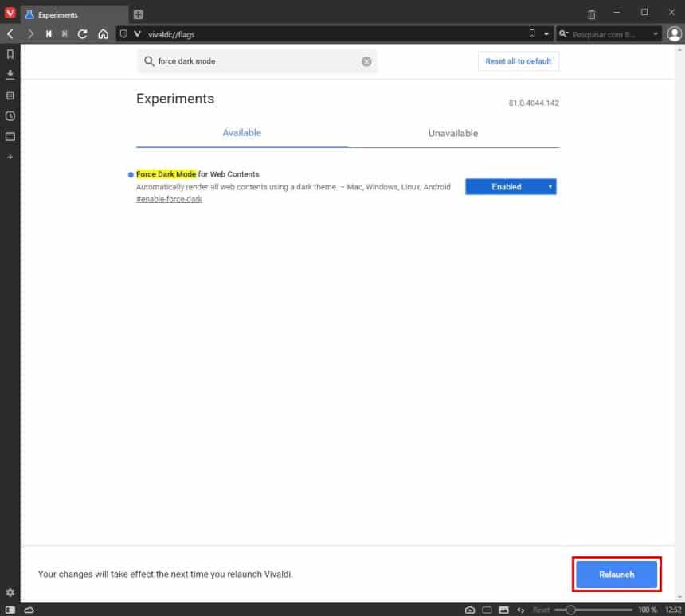Open the user profile avatar
685x616 pixels.
point(674,34)
